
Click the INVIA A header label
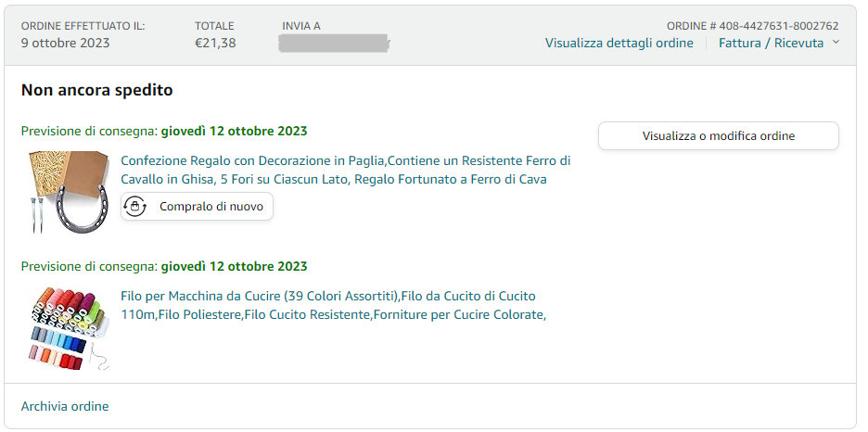pos(301,26)
